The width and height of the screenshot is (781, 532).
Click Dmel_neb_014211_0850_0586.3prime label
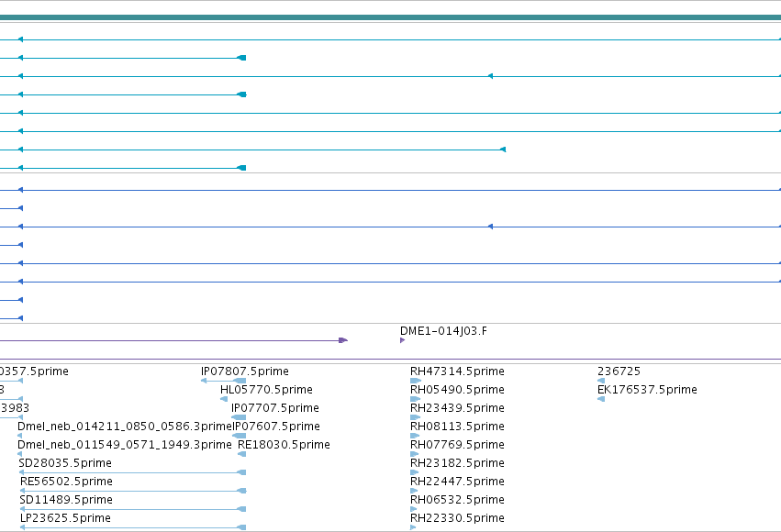[125, 427]
